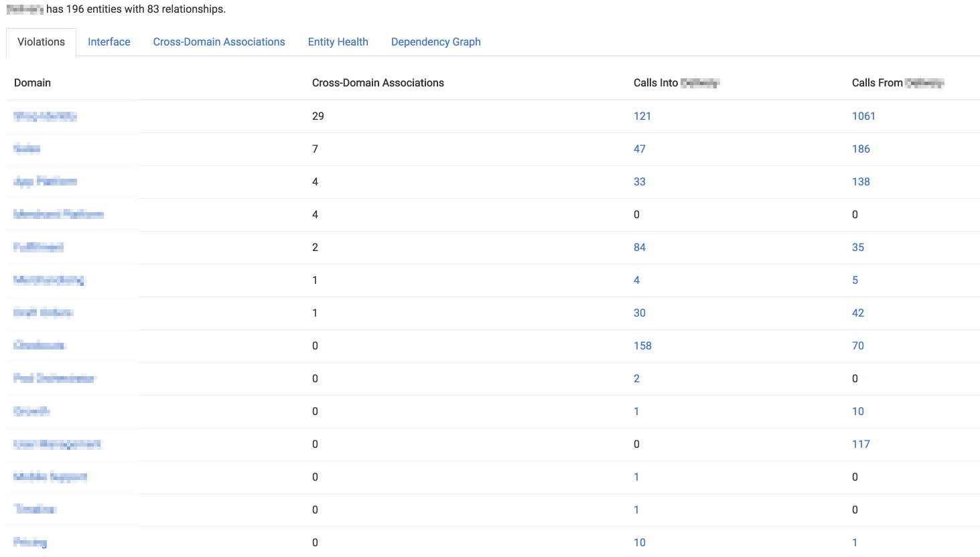Viewport: 980px width, 557px height.
Task: Switch to the Interface tab
Action: click(109, 42)
